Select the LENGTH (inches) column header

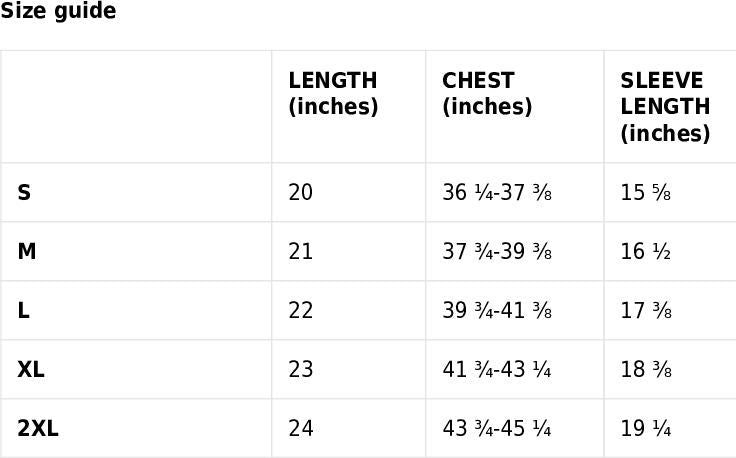[x=333, y=93]
